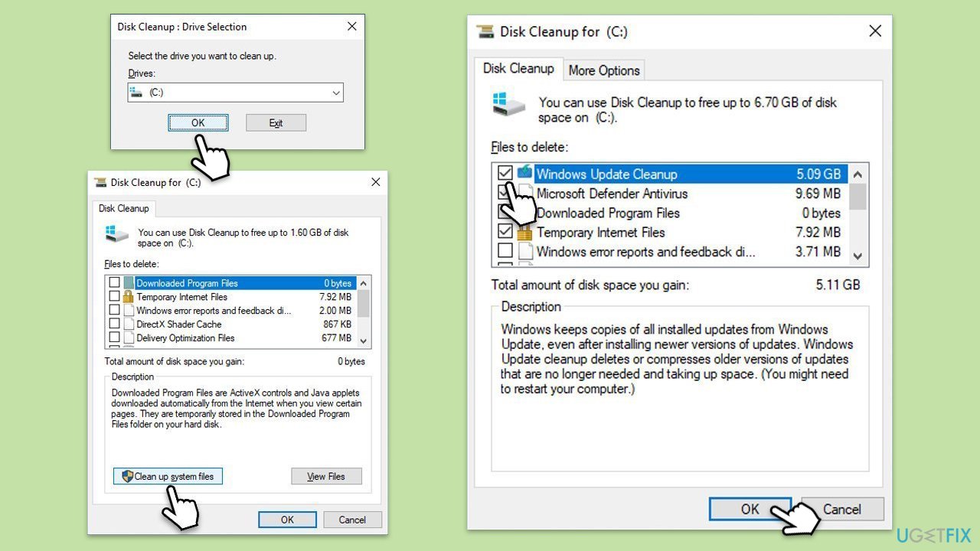The height and width of the screenshot is (551, 980).
Task: Select Temporary Internet Files row in right list
Action: [x=670, y=232]
